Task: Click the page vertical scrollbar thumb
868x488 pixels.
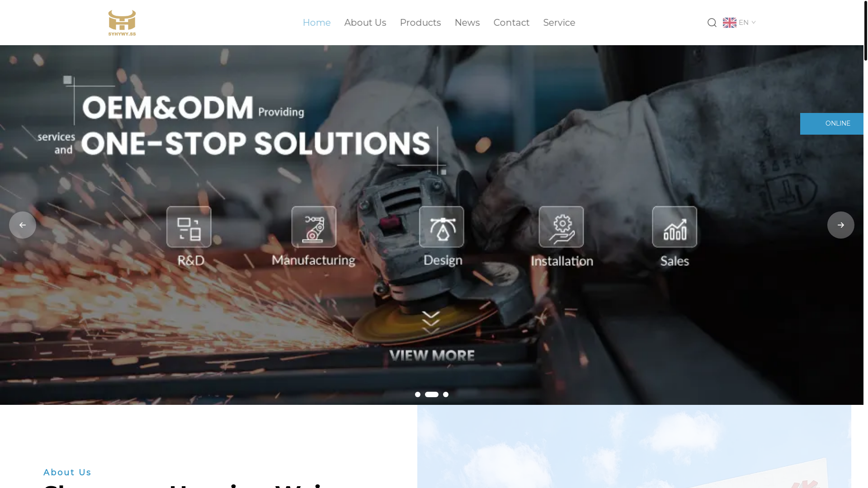Action: click(x=866, y=30)
